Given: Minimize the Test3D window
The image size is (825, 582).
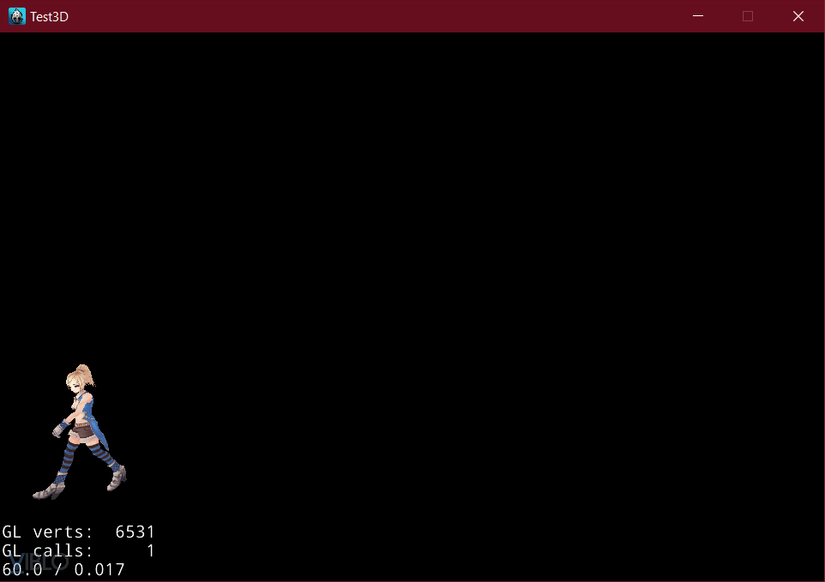Looking at the screenshot, I should tap(698, 16).
